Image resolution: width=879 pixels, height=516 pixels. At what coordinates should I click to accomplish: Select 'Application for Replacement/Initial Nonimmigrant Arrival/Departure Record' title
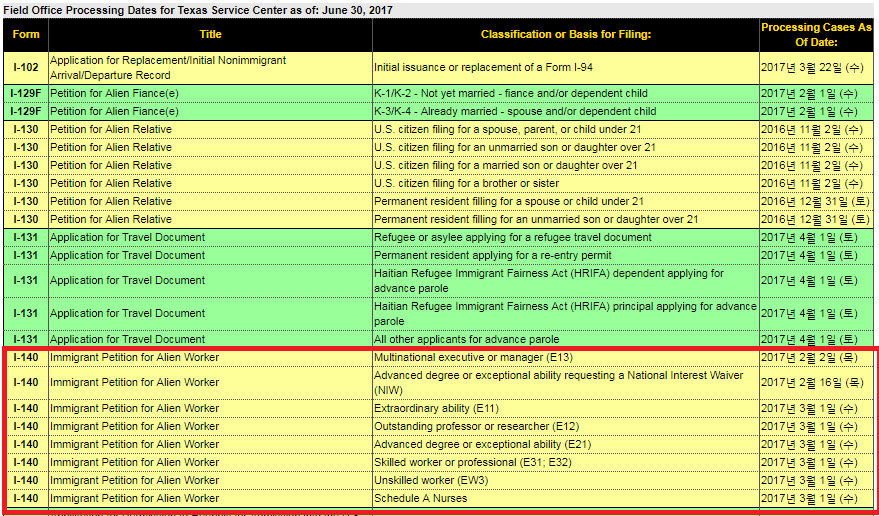[x=168, y=67]
